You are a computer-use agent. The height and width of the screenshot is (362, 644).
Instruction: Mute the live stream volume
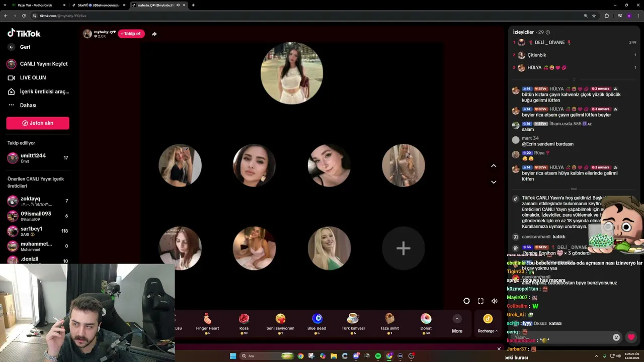click(495, 301)
